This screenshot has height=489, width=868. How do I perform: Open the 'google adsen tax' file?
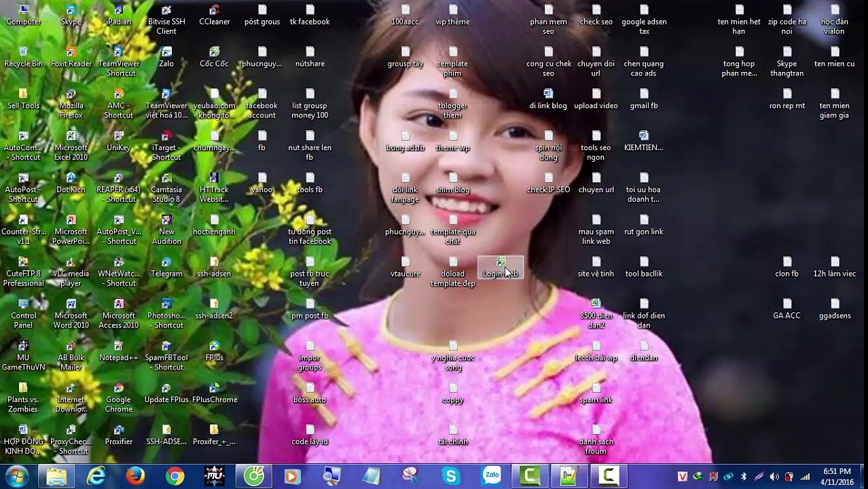coord(644,20)
